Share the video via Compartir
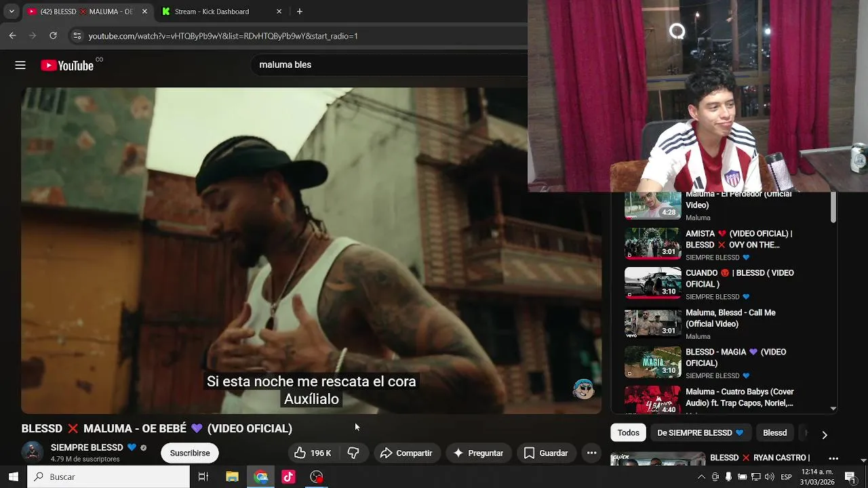The height and width of the screenshot is (488, 868). click(406, 453)
